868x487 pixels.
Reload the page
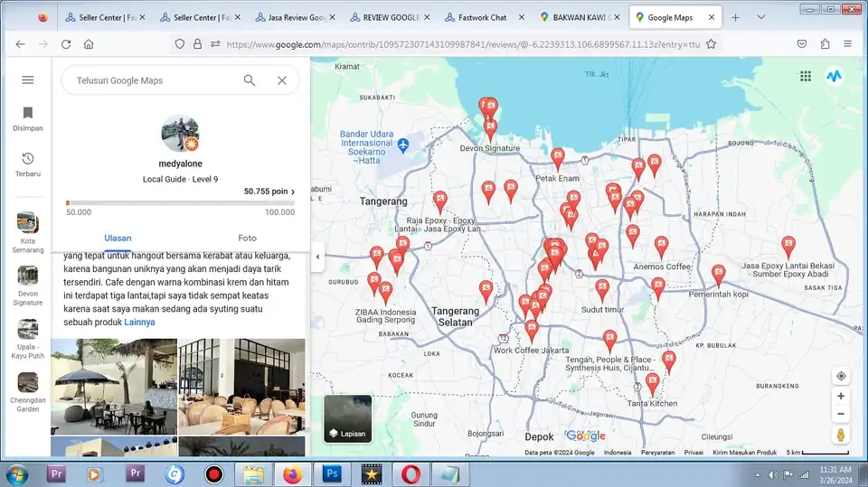66,44
